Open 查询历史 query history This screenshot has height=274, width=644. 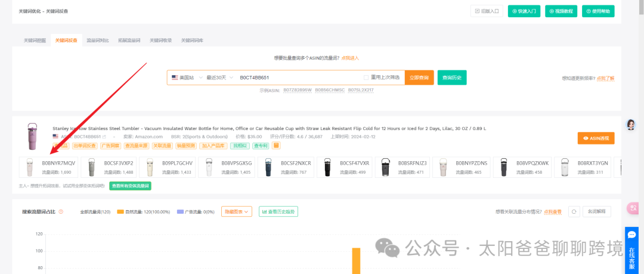tap(452, 78)
